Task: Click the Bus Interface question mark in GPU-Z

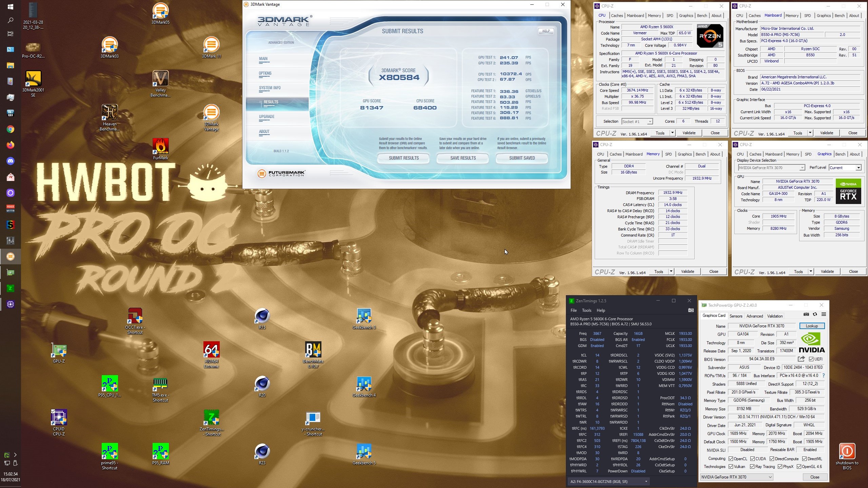Action: coord(823,375)
